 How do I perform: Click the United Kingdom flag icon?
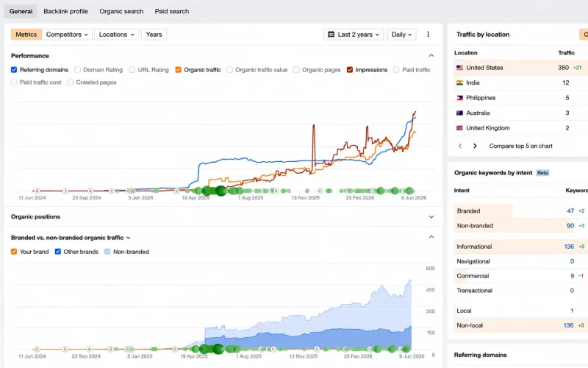pyautogui.click(x=459, y=127)
